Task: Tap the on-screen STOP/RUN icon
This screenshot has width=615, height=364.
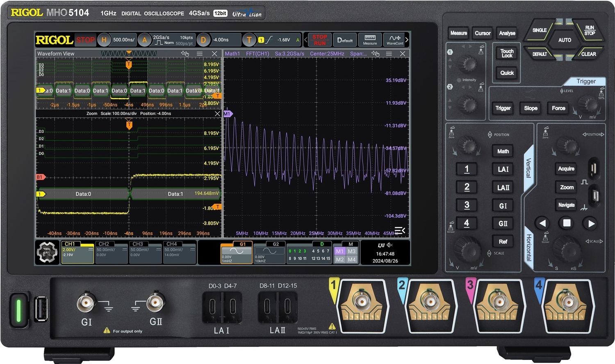Action: (319, 40)
